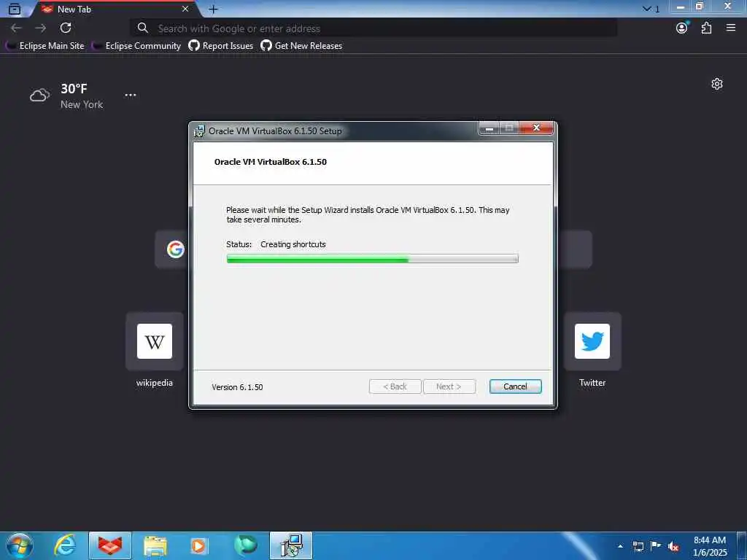747x560 pixels.
Task: Click the red browser icon in taskbar
Action: tap(109, 545)
